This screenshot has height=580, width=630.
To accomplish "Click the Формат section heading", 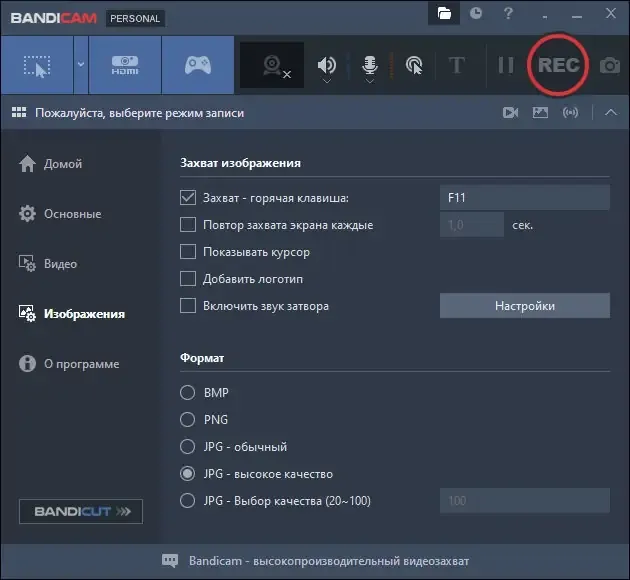I will point(202,357).
